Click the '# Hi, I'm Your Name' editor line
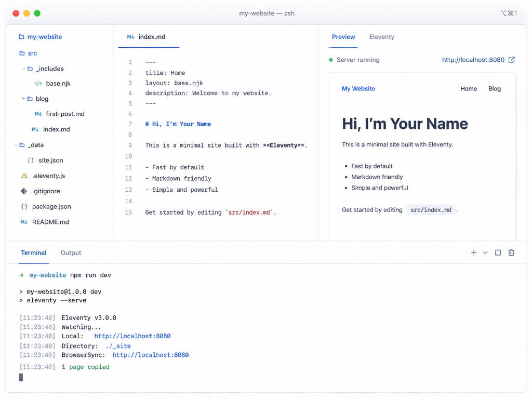Image resolution: width=532 pixels, height=399 pixels. [x=178, y=124]
